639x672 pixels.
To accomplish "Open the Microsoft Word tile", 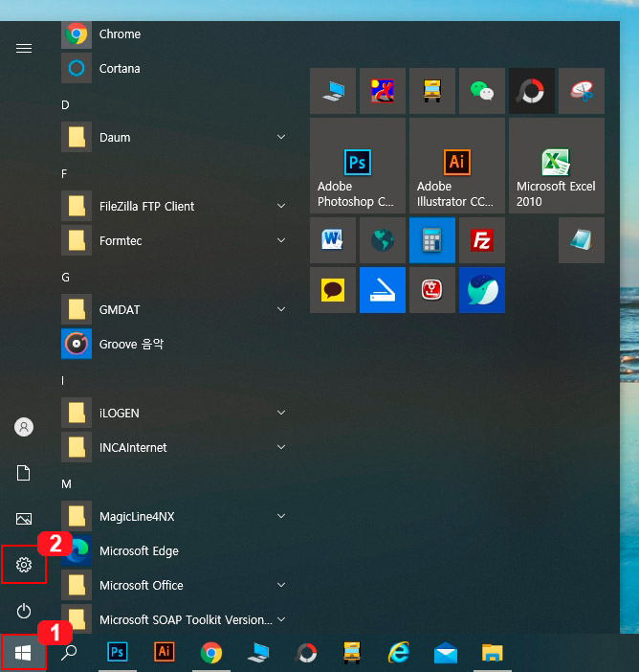I will click(x=333, y=240).
